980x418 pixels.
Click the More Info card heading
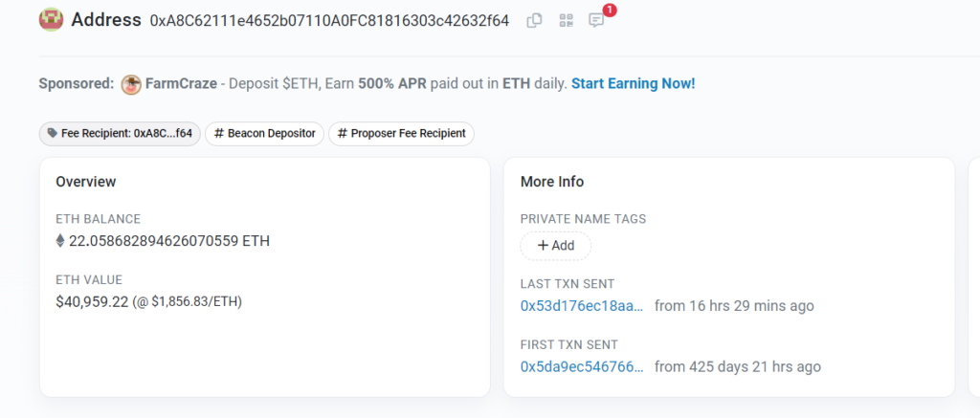552,182
